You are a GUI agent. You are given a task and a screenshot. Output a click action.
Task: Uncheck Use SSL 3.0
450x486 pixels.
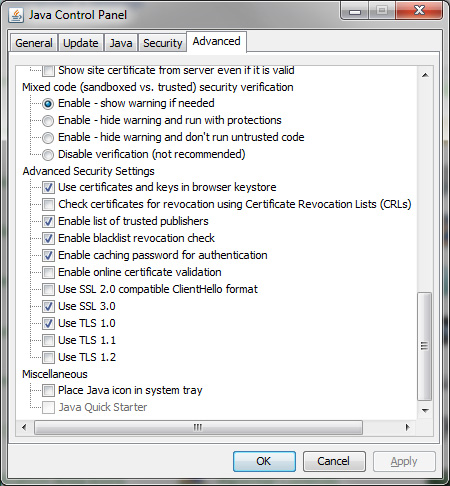pyautogui.click(x=48, y=306)
